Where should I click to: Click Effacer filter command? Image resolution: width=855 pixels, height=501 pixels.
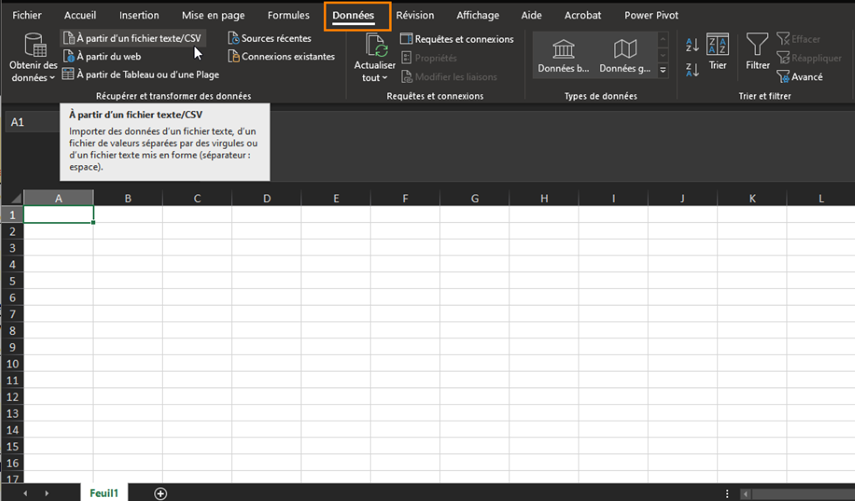coord(798,39)
